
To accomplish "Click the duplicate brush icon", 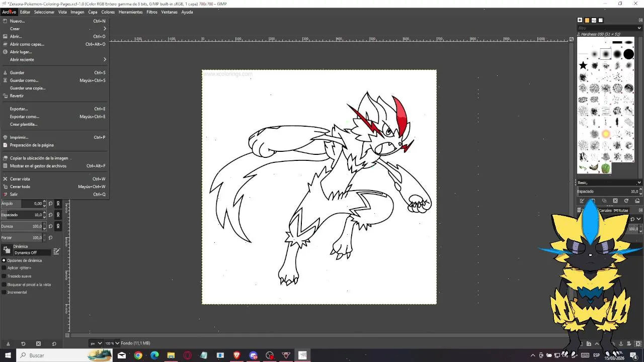I will coord(604,201).
